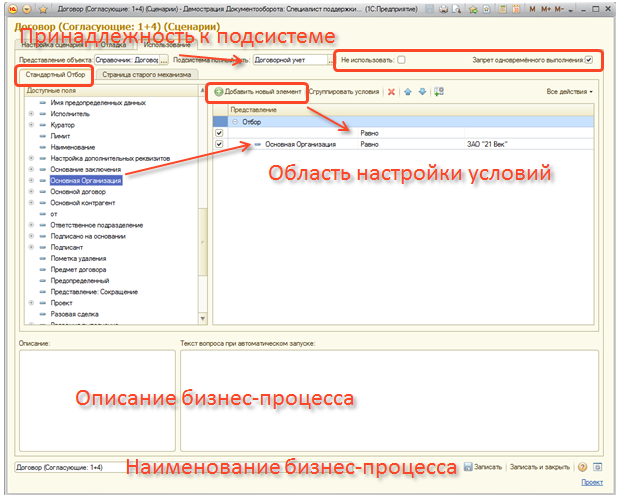The height and width of the screenshot is (496, 619).
Task: Click the floppy disk icon beside Записать
Action: click(x=466, y=467)
